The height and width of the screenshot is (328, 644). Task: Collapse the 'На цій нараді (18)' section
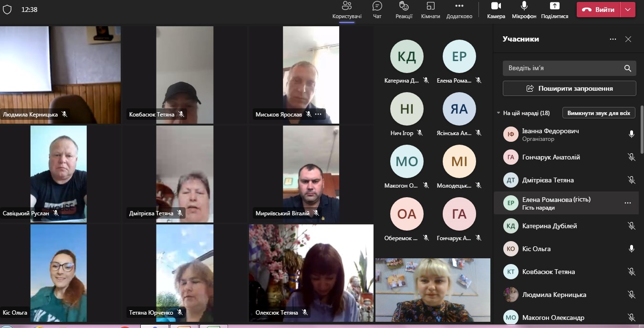tap(499, 113)
